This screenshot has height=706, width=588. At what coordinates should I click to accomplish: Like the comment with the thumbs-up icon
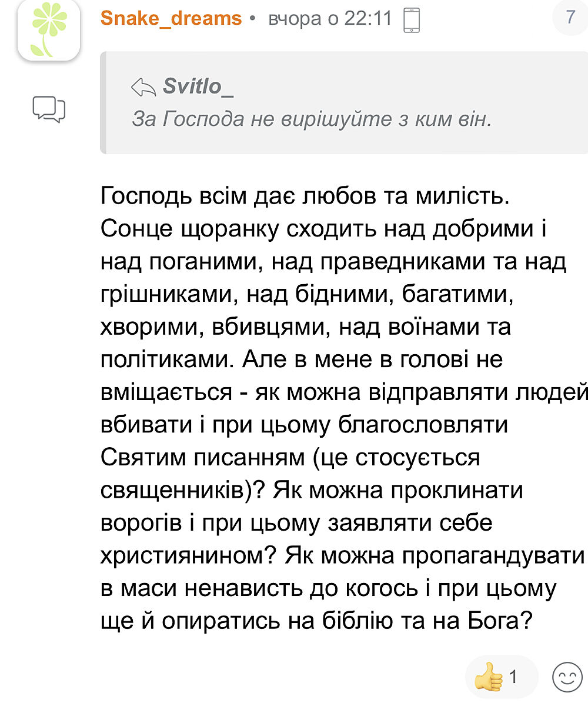point(489,677)
